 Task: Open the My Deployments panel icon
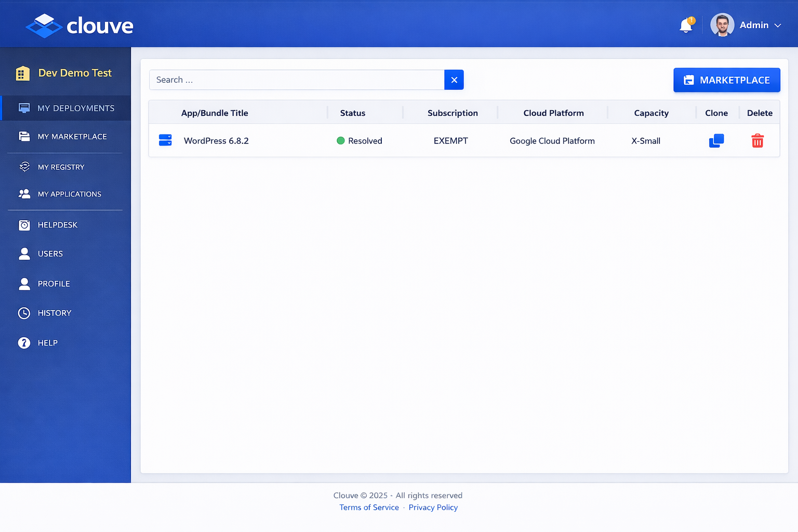[x=24, y=108]
